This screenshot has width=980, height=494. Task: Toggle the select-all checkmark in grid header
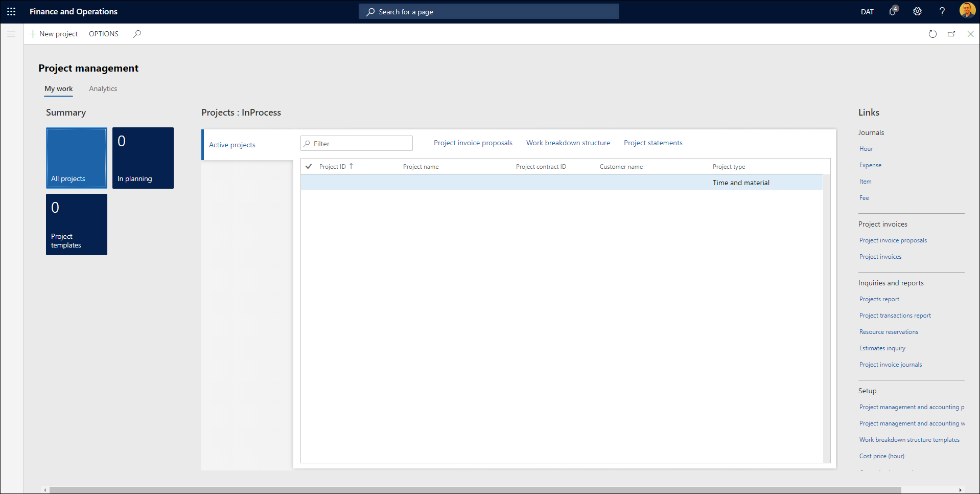tap(309, 166)
